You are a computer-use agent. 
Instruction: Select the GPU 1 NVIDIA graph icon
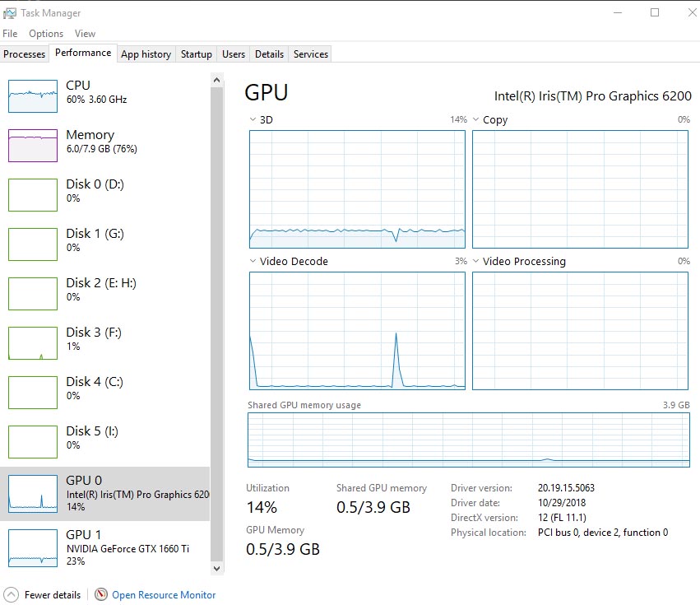coord(33,547)
